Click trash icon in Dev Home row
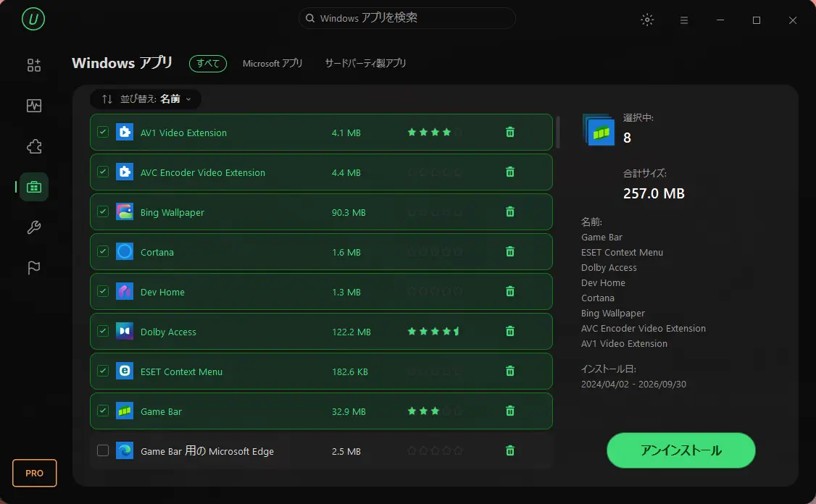 510,291
